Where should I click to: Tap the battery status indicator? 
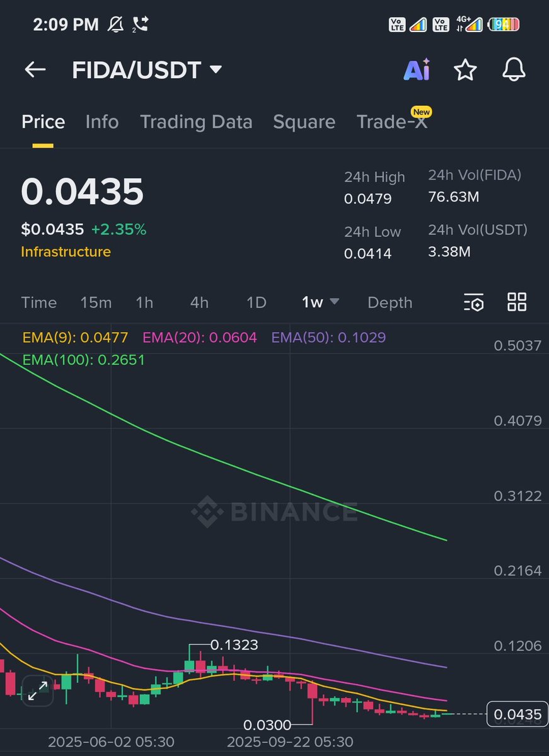504,25
